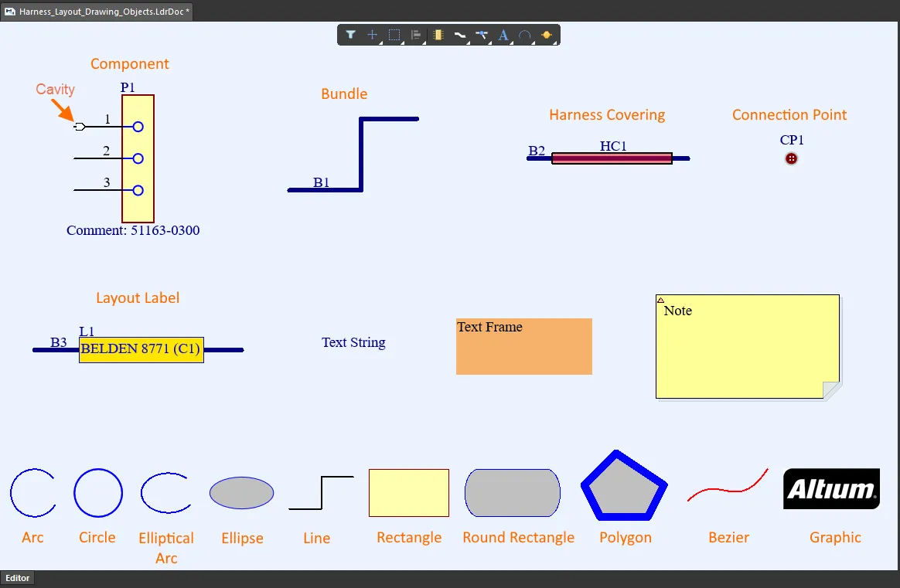Click the Cavity caption text
This screenshot has width=900, height=588.
(55, 90)
